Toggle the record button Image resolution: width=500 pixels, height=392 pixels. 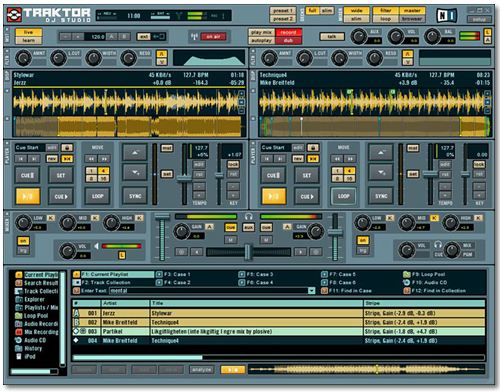pos(288,32)
